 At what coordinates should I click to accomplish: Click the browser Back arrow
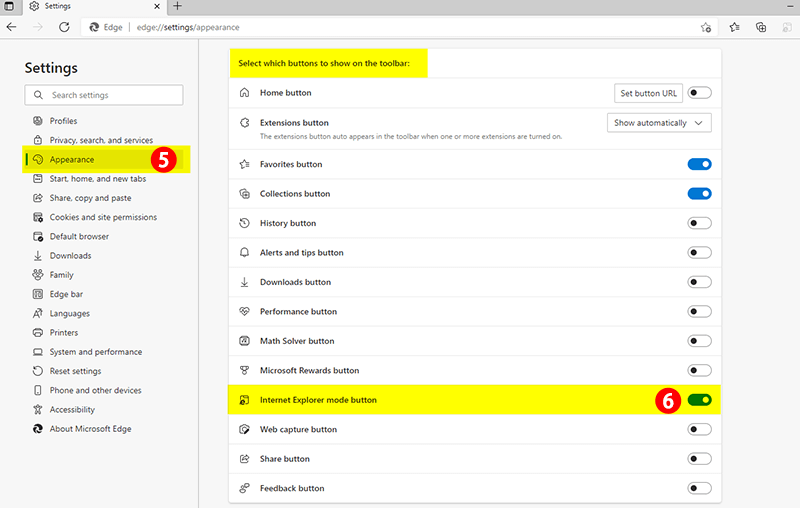[x=11, y=27]
